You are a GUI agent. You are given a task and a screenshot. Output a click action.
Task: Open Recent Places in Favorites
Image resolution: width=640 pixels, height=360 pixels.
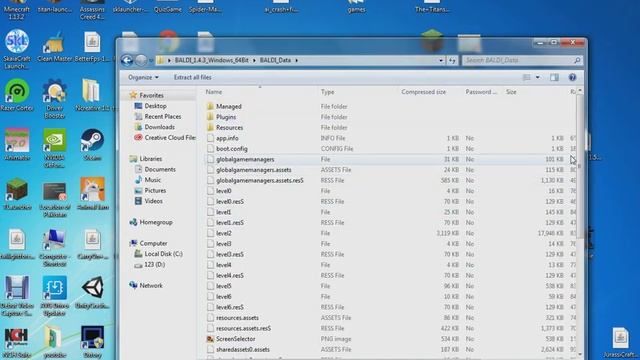tap(162, 116)
